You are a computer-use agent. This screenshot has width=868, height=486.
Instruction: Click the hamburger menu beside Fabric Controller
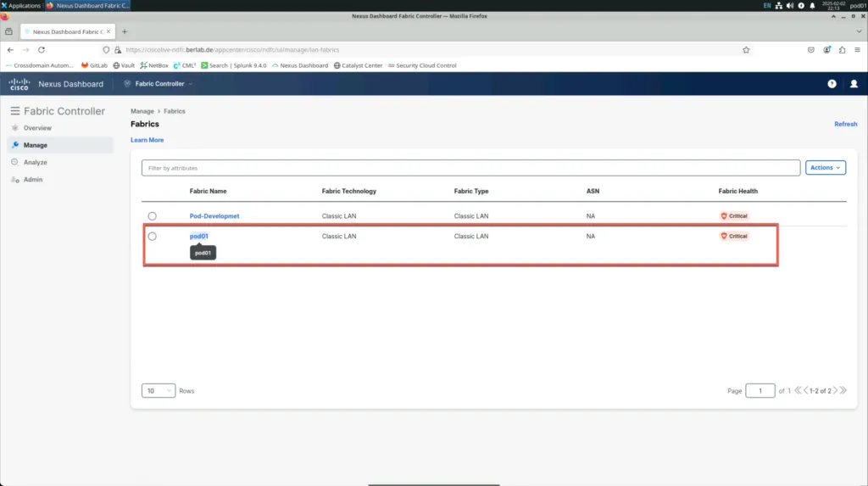14,111
